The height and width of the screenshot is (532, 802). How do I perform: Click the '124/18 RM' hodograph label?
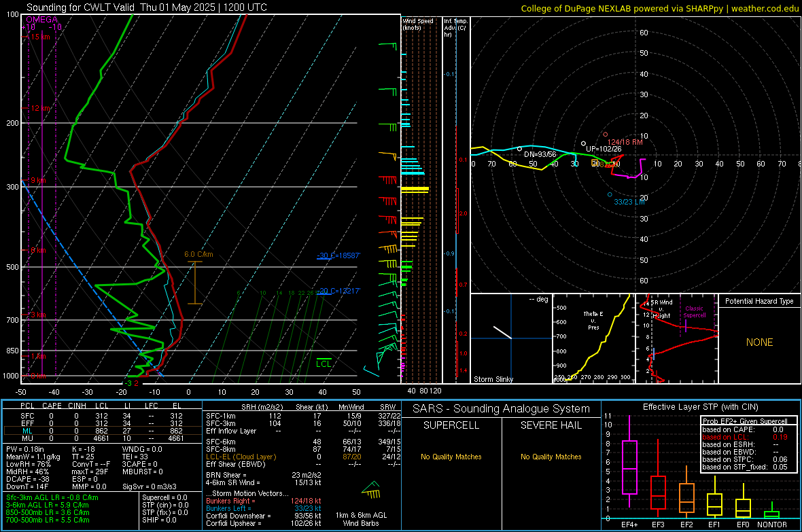(625, 142)
